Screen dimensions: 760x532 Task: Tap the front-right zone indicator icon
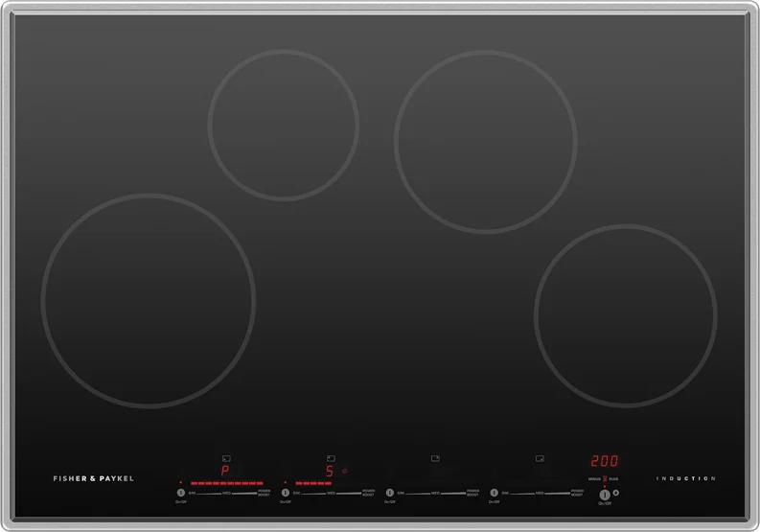[540, 458]
